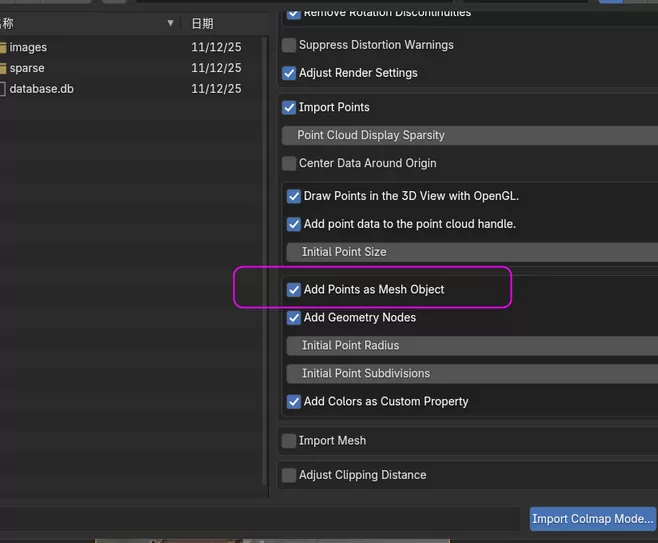Click the images folder icon
Image resolution: width=658 pixels, height=543 pixels.
tap(3, 47)
